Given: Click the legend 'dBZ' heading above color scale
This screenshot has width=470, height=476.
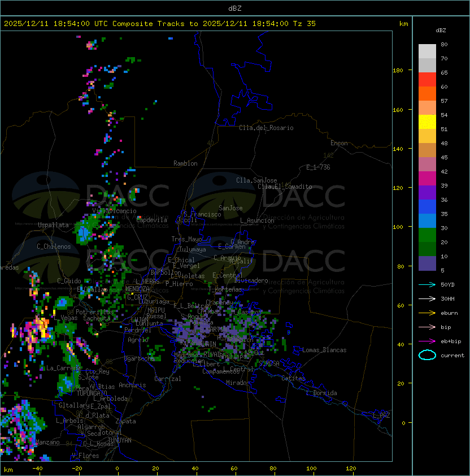Looking at the screenshot, I should tap(441, 31).
